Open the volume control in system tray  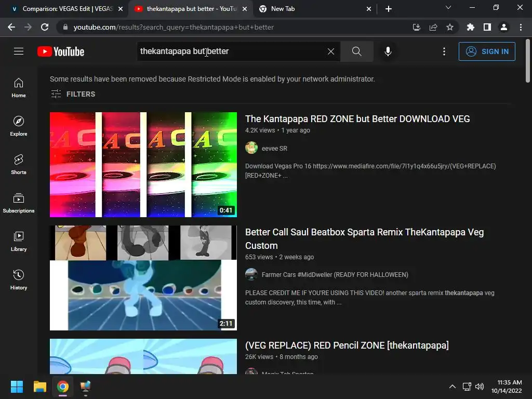point(480,387)
